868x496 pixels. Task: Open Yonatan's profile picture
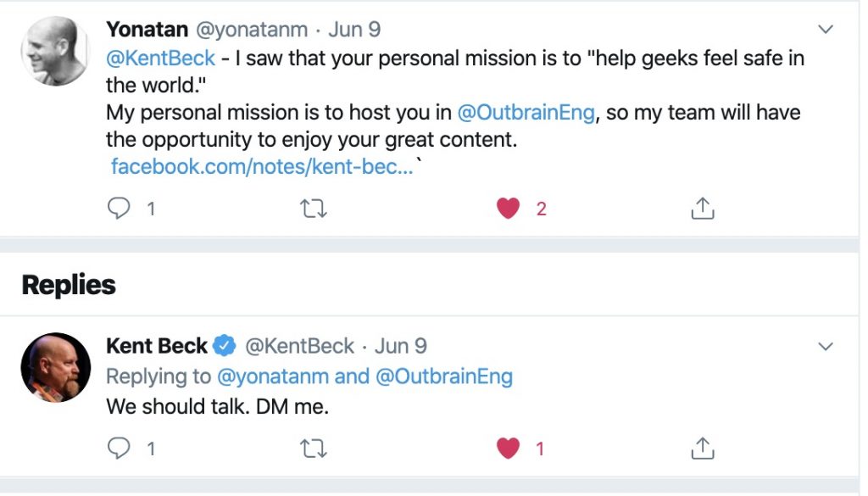tap(56, 51)
